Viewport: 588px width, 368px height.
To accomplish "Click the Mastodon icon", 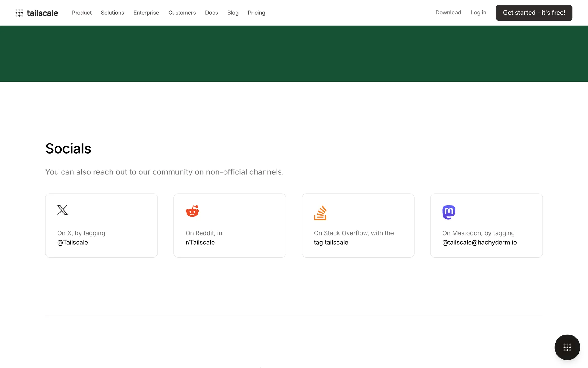I will 449,212.
